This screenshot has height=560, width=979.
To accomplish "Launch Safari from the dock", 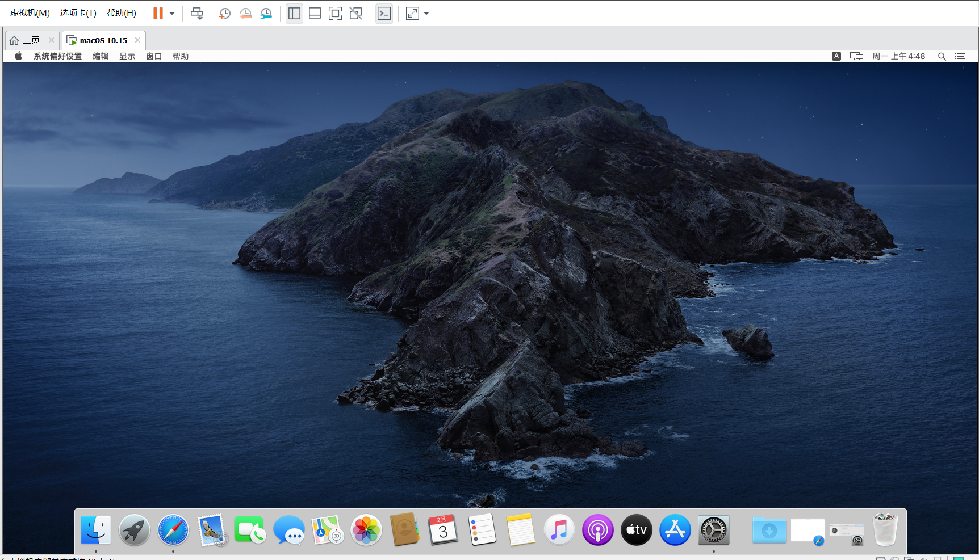I will pyautogui.click(x=173, y=530).
